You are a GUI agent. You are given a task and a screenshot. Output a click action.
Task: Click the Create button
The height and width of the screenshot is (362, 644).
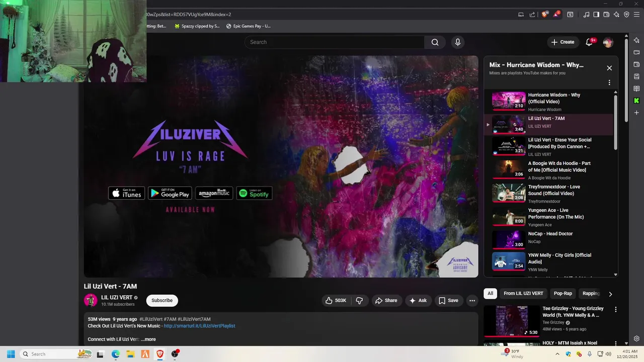(562, 42)
